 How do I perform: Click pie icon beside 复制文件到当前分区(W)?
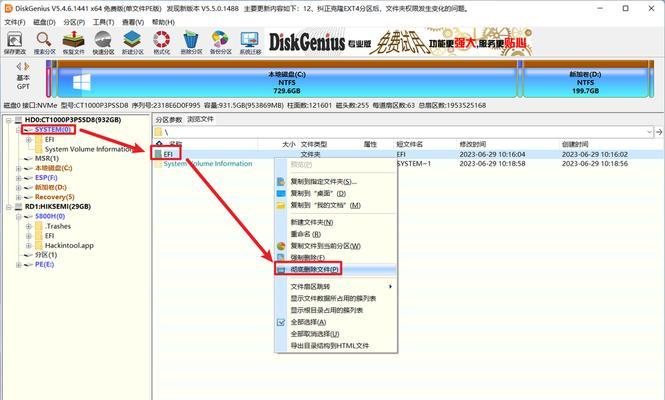pos(281,246)
